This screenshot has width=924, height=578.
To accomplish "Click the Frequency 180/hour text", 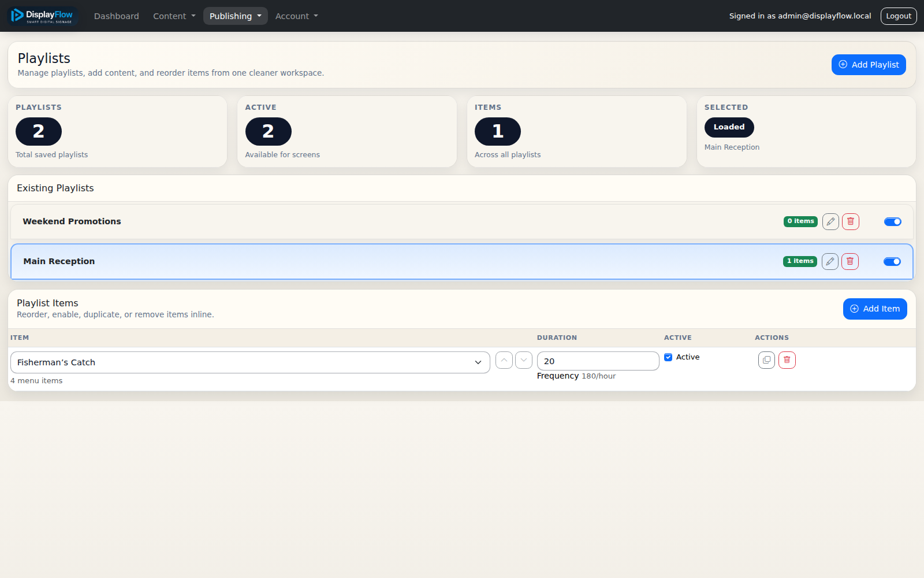I will click(576, 376).
